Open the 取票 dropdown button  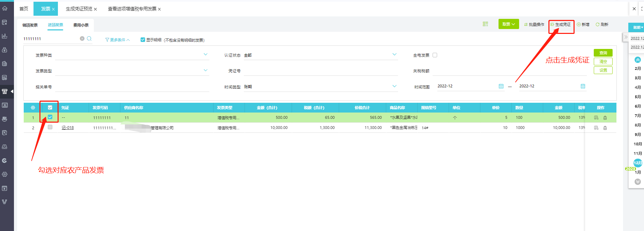pos(508,24)
